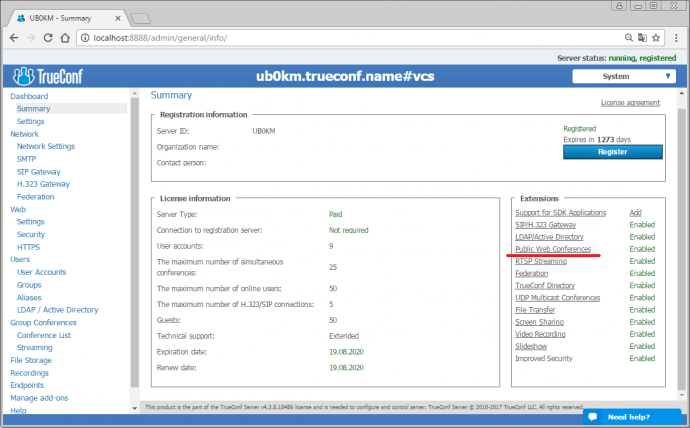Click the sidebar scroll-down arrow
690x428 pixels.
(x=135, y=408)
